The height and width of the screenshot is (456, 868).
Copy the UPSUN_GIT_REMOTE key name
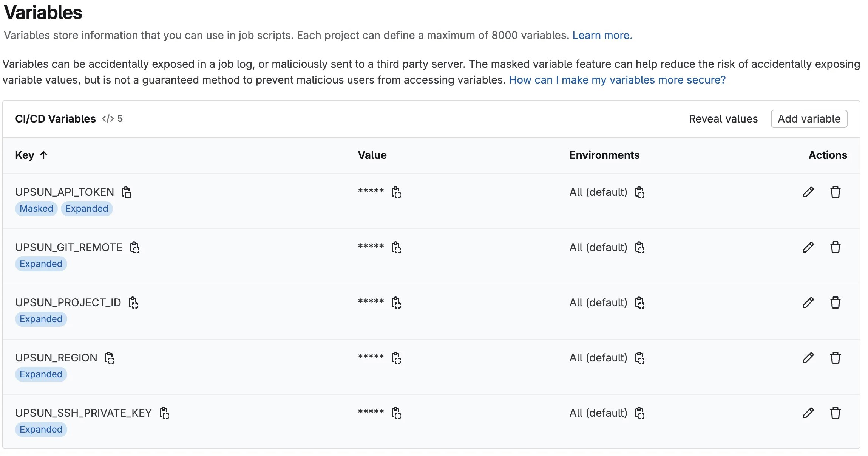tap(135, 247)
